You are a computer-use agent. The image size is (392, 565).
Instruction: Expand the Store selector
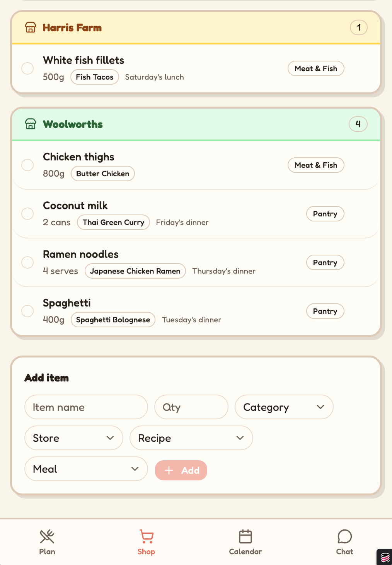pyautogui.click(x=73, y=438)
